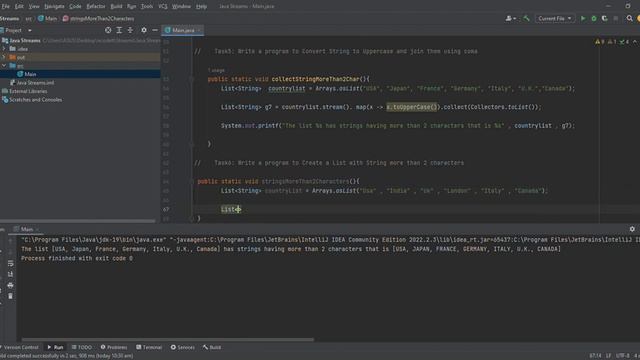Open the VCS menu
Viewport: 640px width, 360px height.
tap(163, 7)
